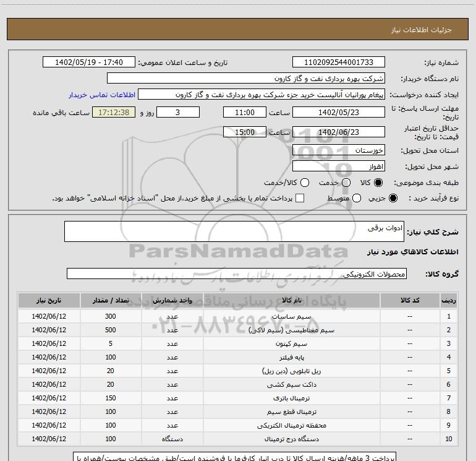Select the خدمت radio button
The width and height of the screenshot is (476, 461).
coord(346,183)
